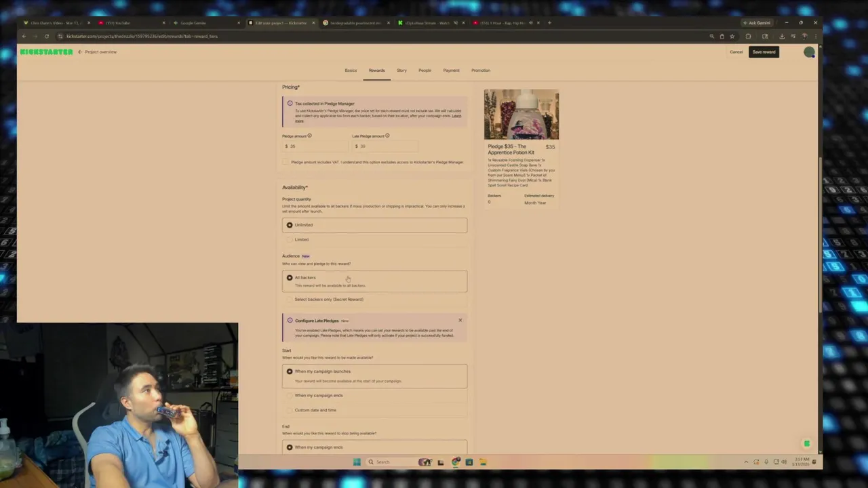Open a new browser tab

[549, 23]
